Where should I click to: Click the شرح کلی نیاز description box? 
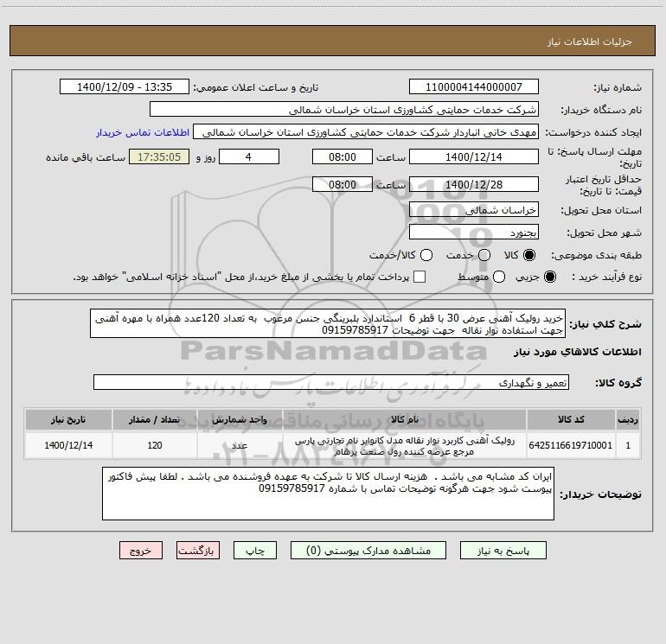[328, 324]
